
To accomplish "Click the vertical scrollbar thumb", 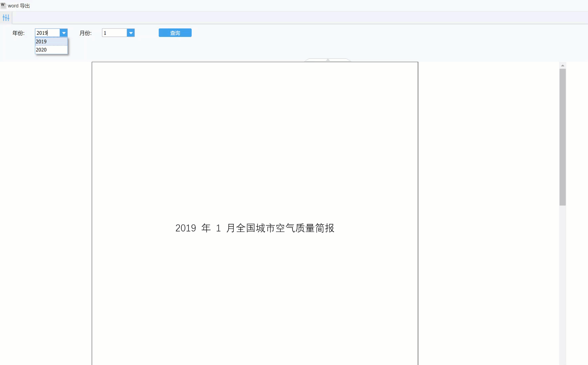I will [x=563, y=137].
